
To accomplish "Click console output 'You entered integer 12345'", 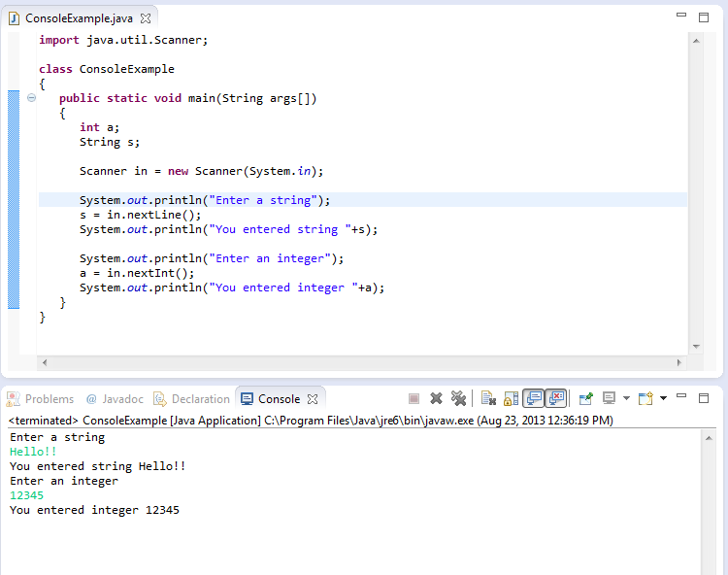I will [95, 510].
